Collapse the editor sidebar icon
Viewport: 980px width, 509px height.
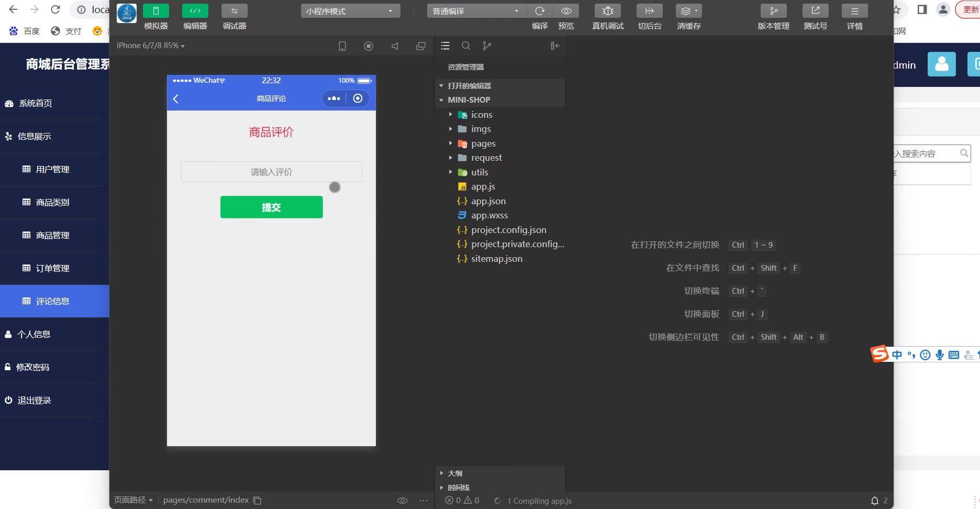coord(555,46)
